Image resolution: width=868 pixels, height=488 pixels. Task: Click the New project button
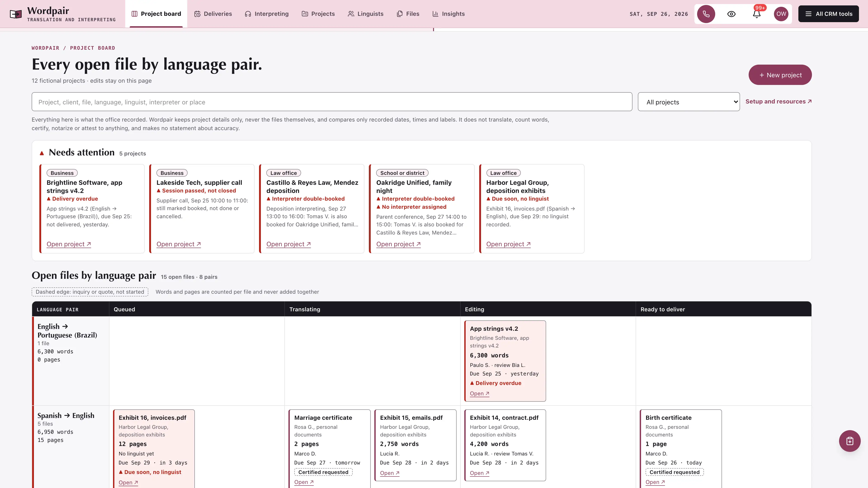780,75
